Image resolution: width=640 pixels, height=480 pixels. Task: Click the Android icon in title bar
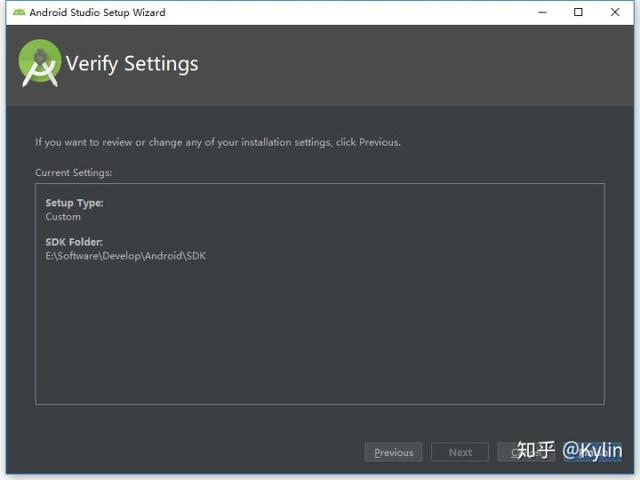19,12
